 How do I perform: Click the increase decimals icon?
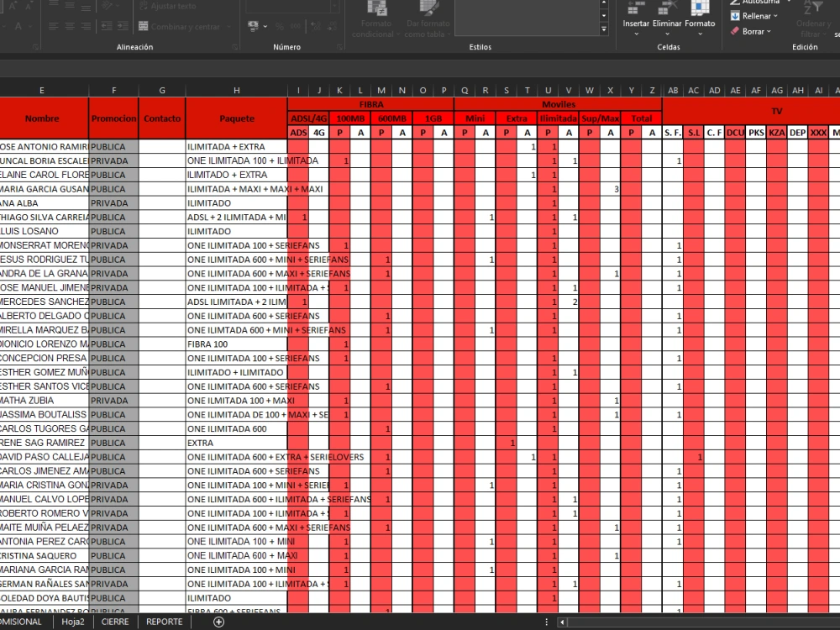click(x=316, y=26)
